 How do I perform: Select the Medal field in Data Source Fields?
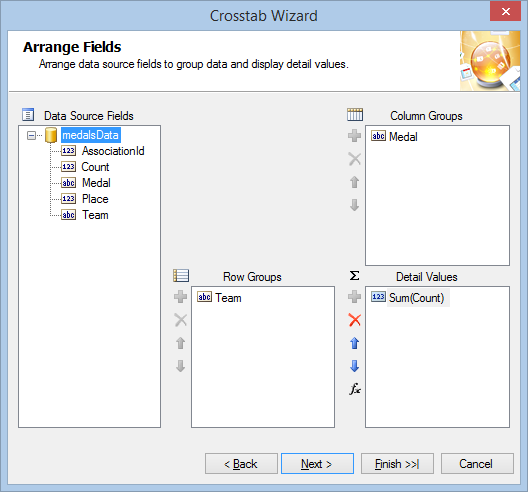click(96, 183)
